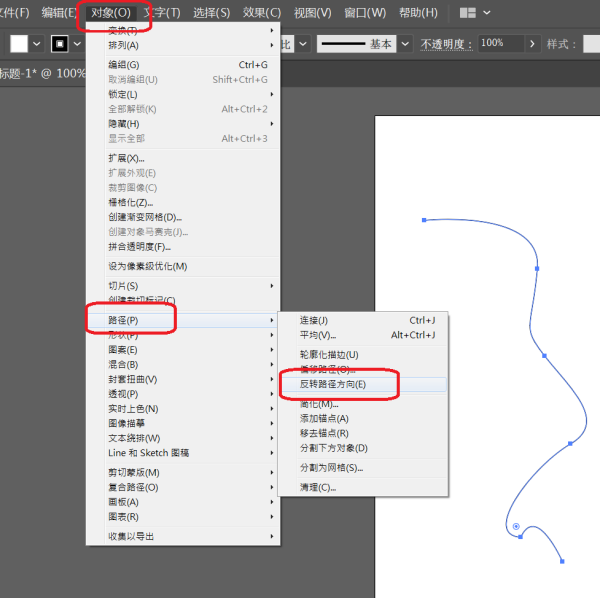
Task: Click the 不透明度 label link
Action: [446, 44]
